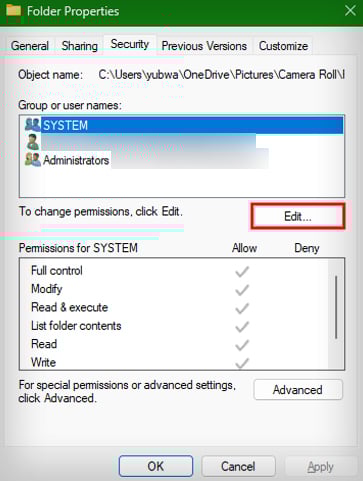Open the Sharing tab
Screen dimensions: 363x481
79,46
